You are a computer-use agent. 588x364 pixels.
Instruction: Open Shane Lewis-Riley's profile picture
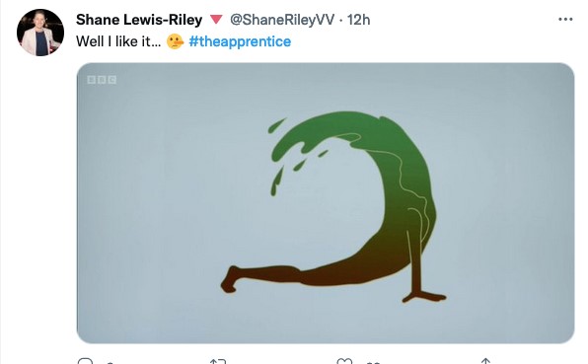coord(40,33)
